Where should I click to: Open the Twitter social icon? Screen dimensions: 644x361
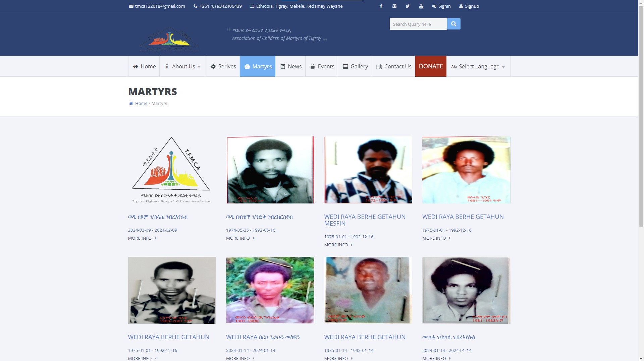(408, 6)
